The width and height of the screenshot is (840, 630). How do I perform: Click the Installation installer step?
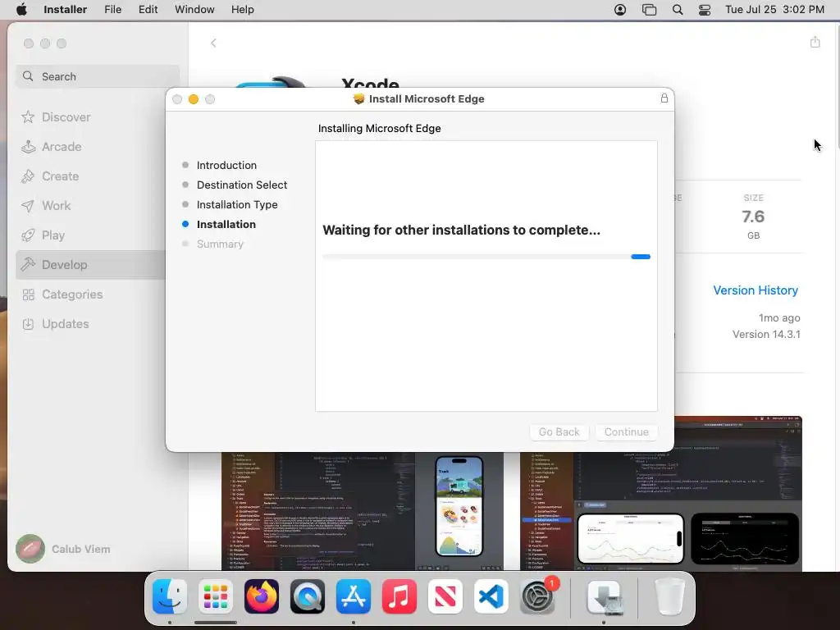click(x=226, y=224)
